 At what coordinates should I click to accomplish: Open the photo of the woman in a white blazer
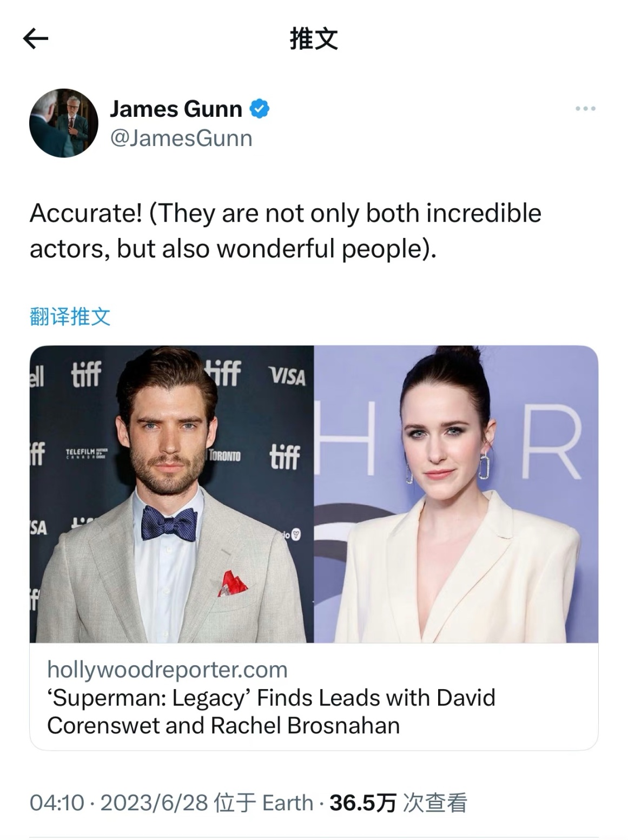[456, 494]
